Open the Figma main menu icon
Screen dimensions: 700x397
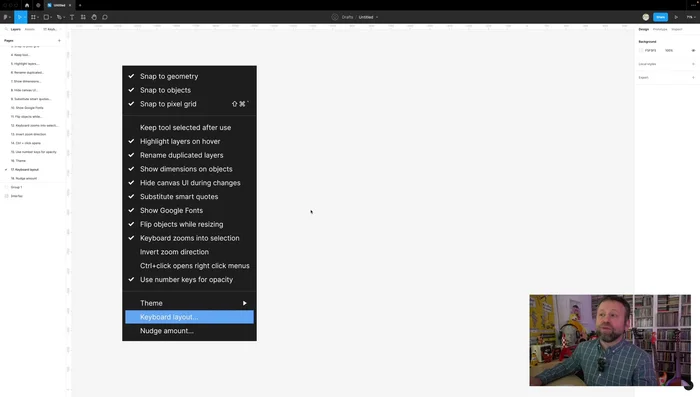point(5,17)
